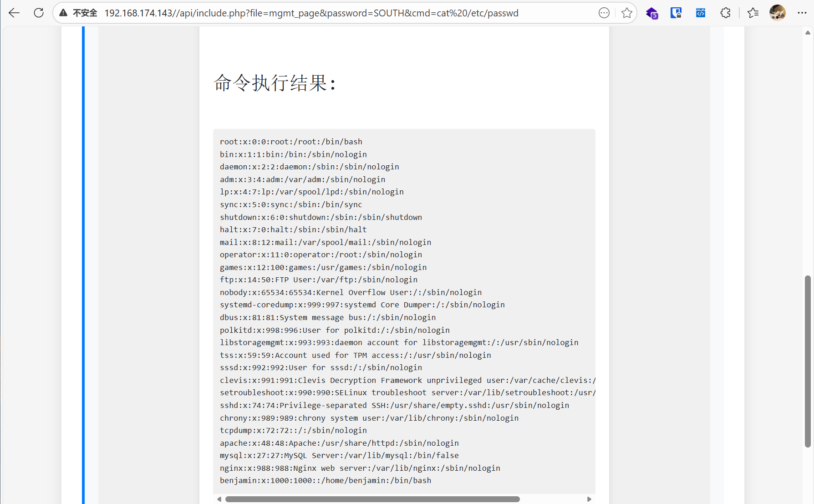Image resolution: width=814 pixels, height=504 pixels.
Task: Click the horizontal scrollbar thumb
Action: 372,499
